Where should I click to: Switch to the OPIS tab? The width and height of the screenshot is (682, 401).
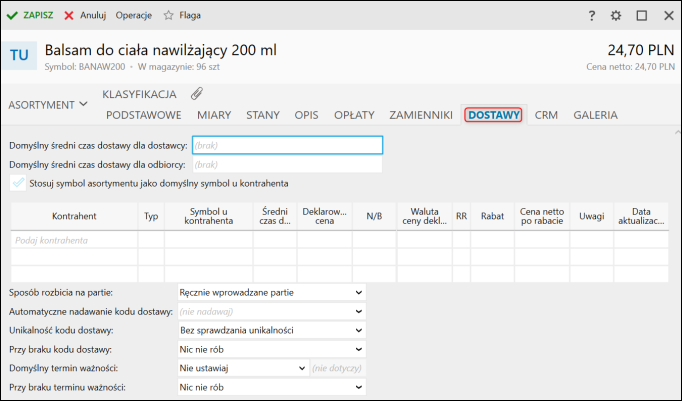tap(306, 115)
